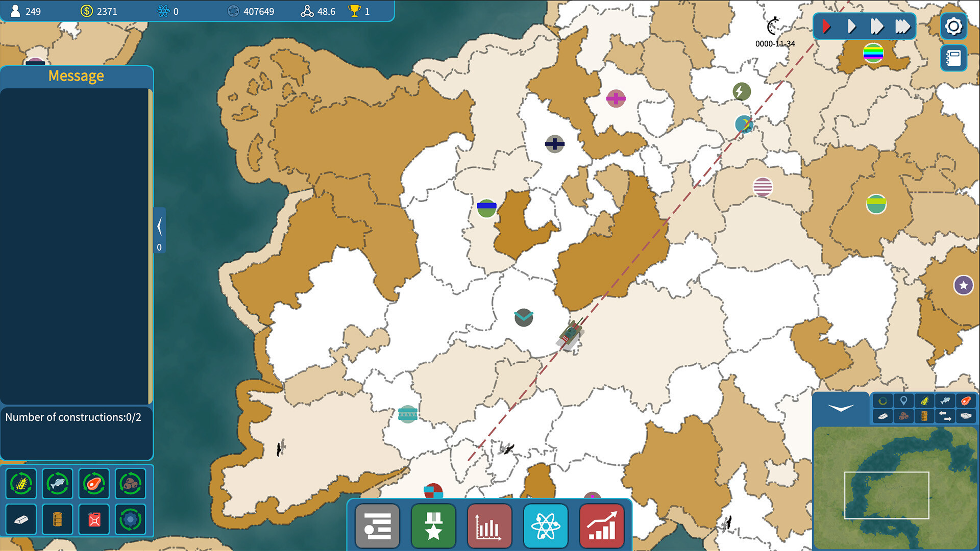980x551 pixels.
Task: Open the atom research button
Action: coord(546,526)
